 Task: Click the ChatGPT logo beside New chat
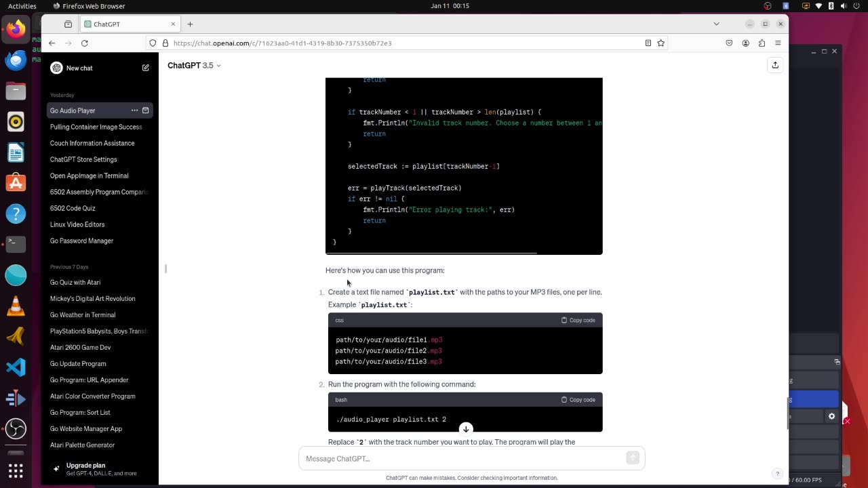tap(56, 68)
